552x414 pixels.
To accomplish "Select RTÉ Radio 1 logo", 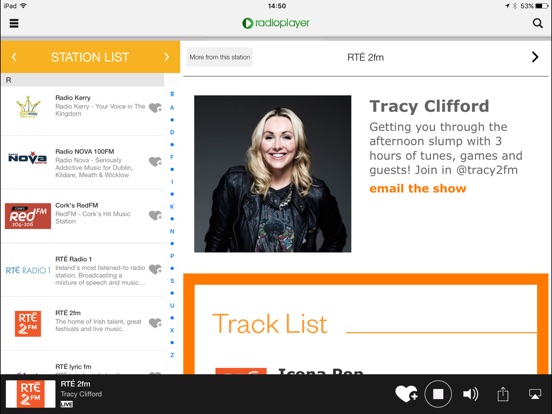I will (x=28, y=270).
